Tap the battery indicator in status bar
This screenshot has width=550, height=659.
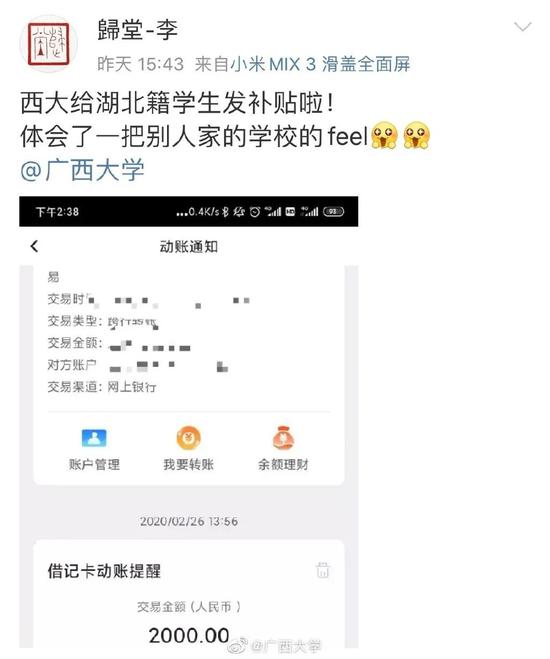(334, 211)
